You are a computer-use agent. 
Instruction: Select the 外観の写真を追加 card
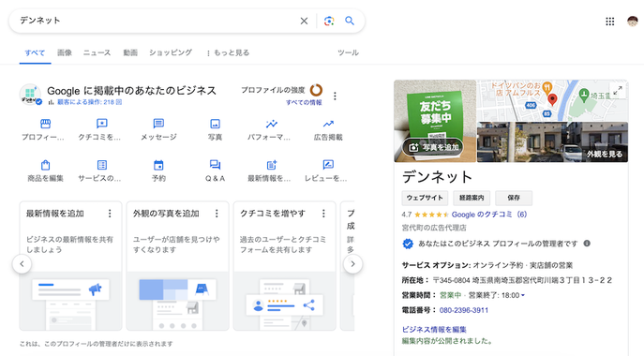(x=177, y=266)
